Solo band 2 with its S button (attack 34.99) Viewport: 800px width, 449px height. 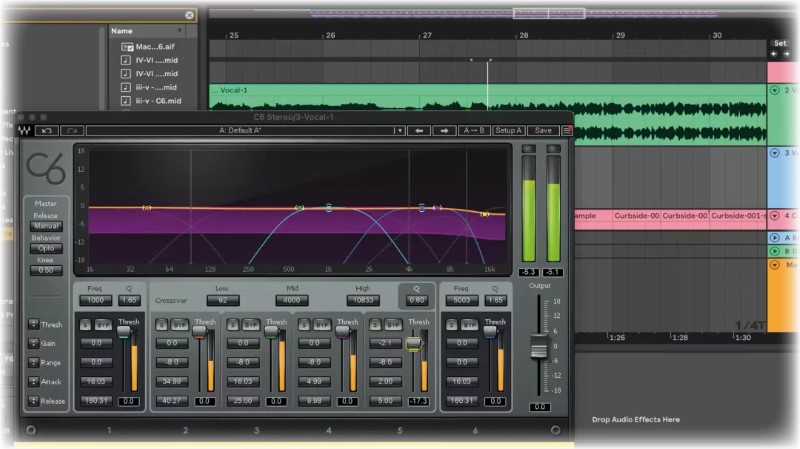point(162,325)
